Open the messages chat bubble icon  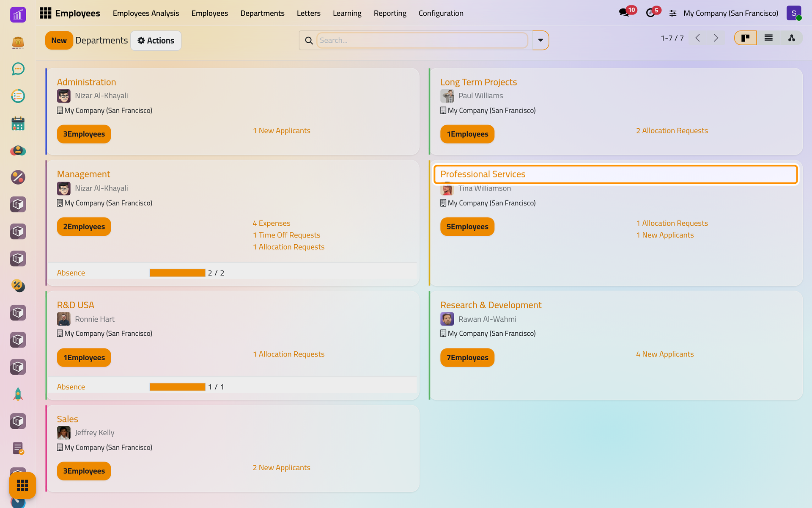coord(624,13)
